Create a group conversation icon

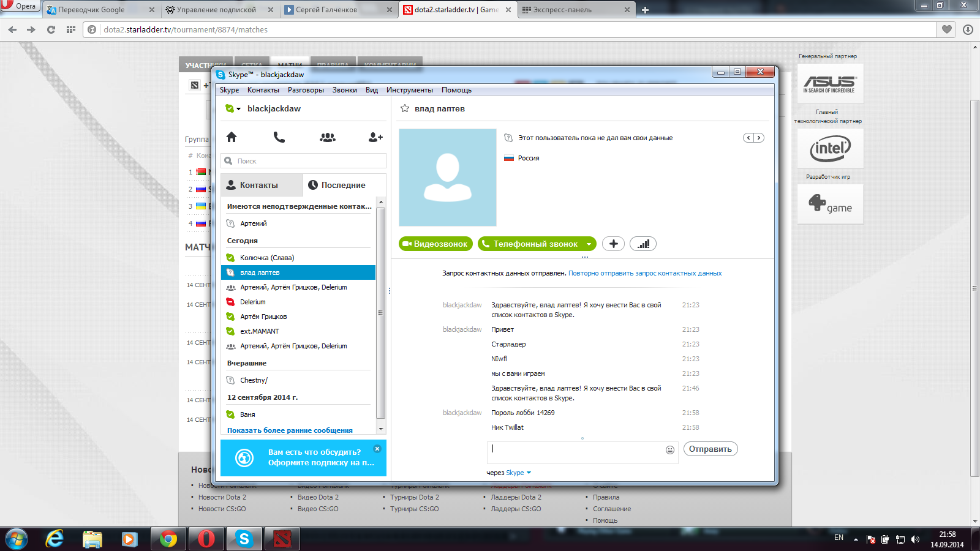[x=328, y=137]
